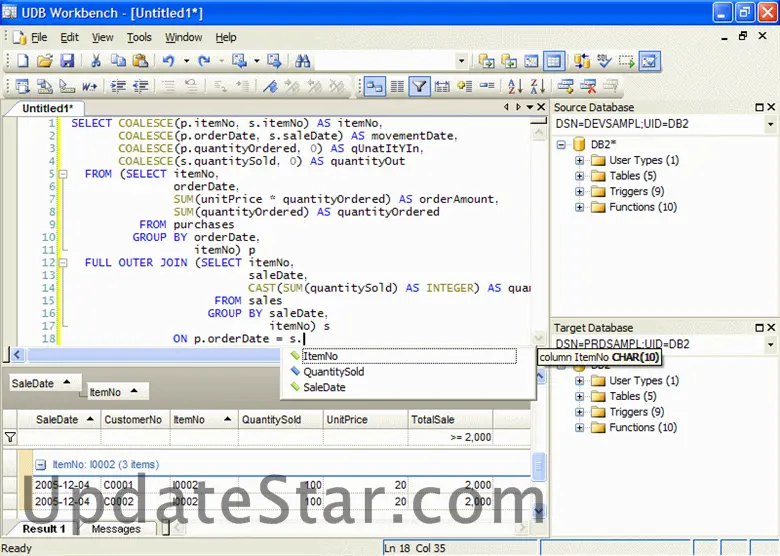780x556 pixels.
Task: Click the results grid vertical scrollbar thumb
Action: [x=538, y=466]
